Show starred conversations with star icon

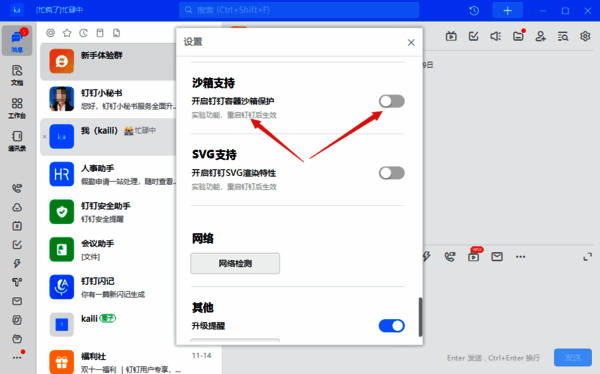67,33
